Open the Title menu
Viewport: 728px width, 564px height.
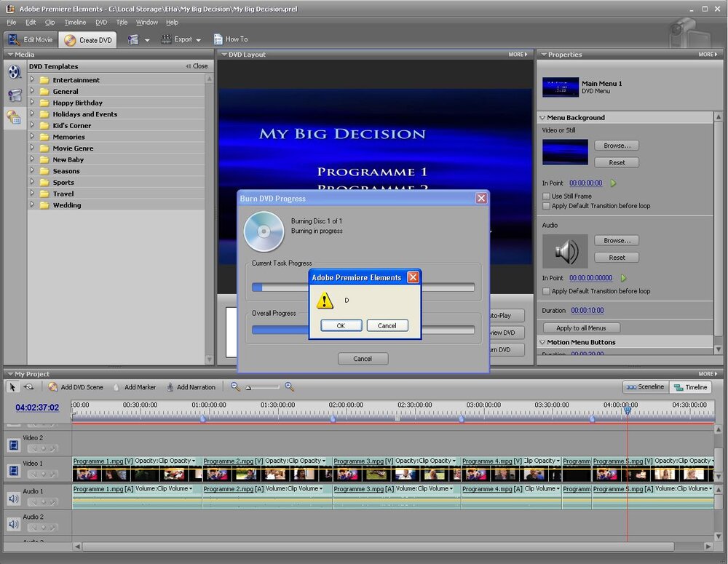coord(122,23)
